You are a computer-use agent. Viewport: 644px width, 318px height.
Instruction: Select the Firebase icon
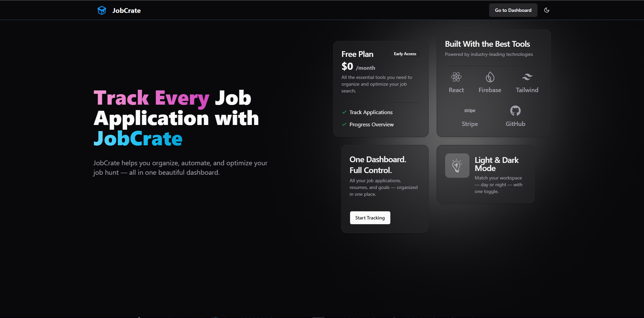tap(489, 77)
